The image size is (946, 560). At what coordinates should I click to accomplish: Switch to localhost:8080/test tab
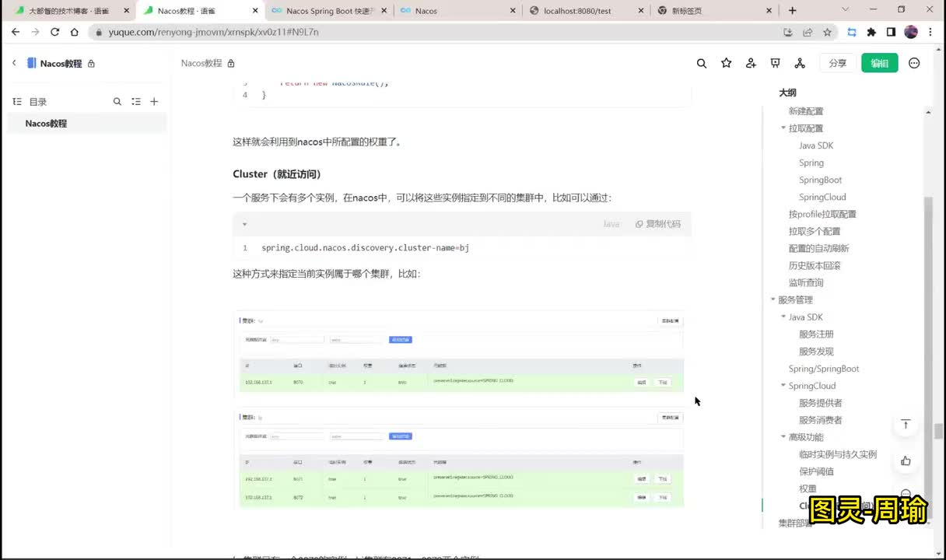coord(585,11)
